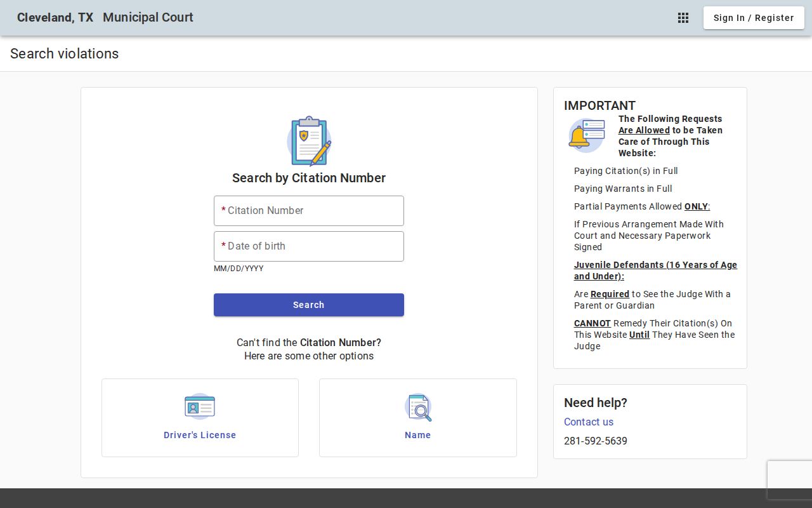Choose the Name search option
This screenshot has width=812, height=508.
418,418
